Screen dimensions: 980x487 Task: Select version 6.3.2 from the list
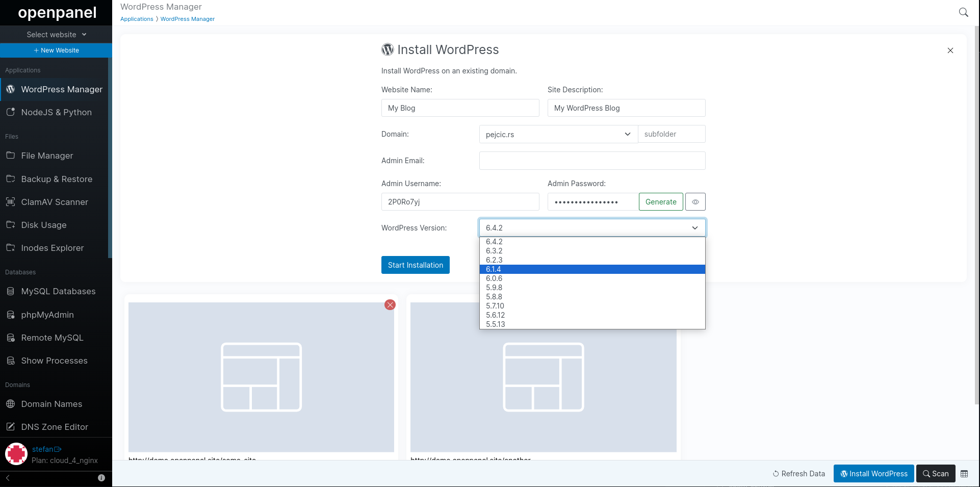592,251
